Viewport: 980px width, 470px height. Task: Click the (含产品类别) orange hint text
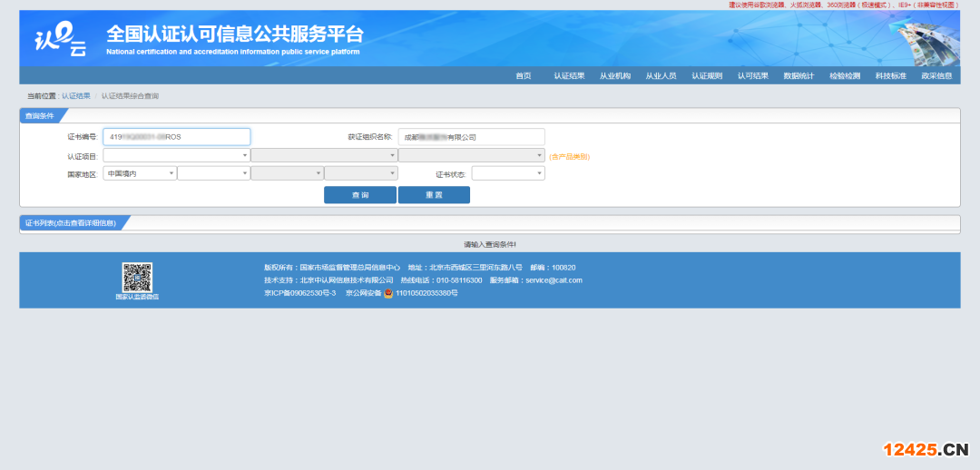(569, 157)
